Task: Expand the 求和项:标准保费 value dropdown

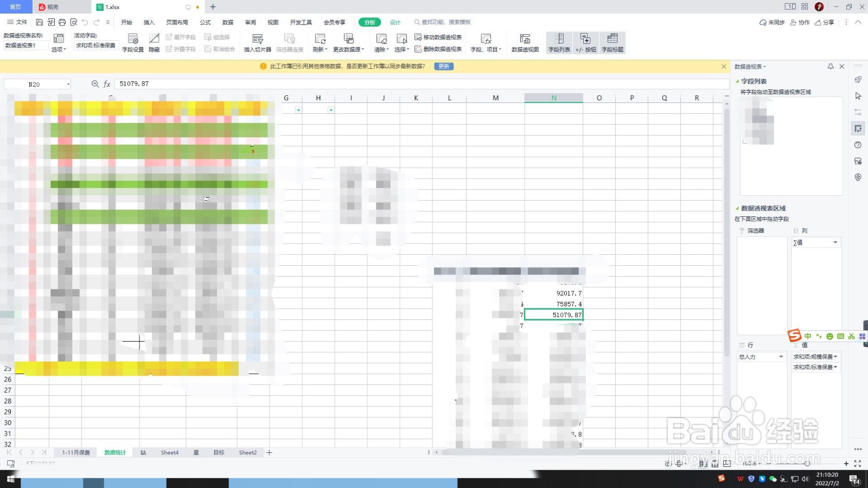Action: click(835, 367)
